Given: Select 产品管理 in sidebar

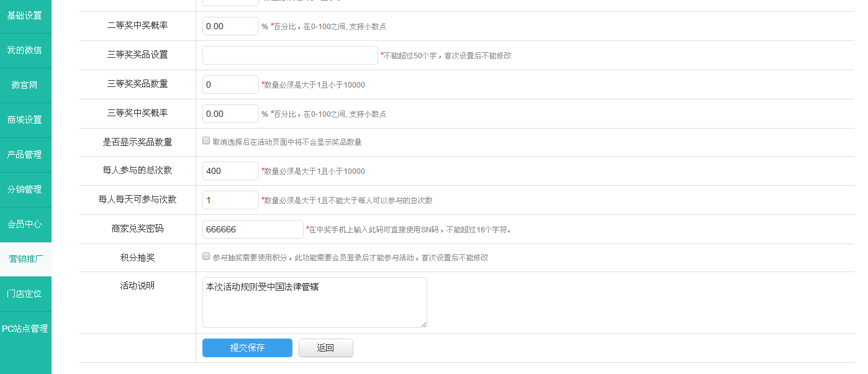Looking at the screenshot, I should 25,155.
